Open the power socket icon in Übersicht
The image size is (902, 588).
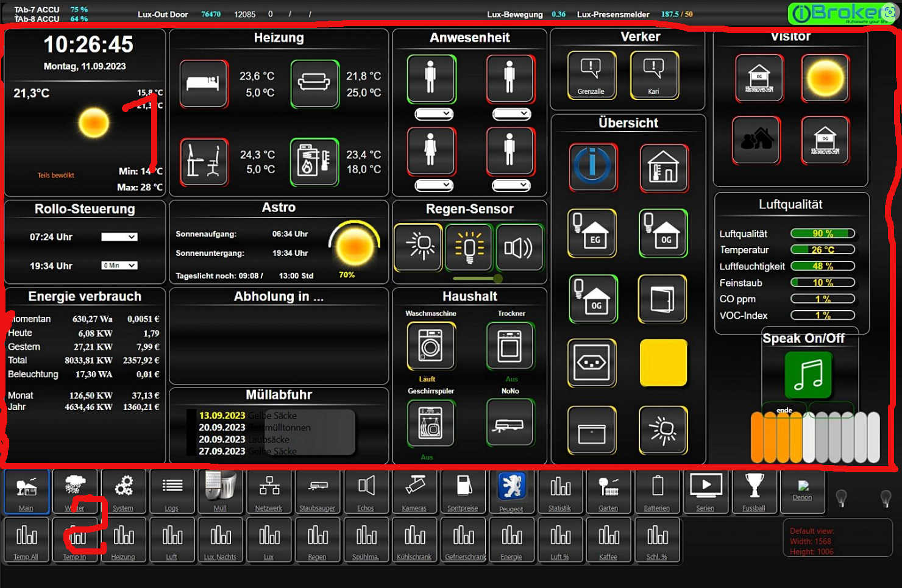(592, 363)
